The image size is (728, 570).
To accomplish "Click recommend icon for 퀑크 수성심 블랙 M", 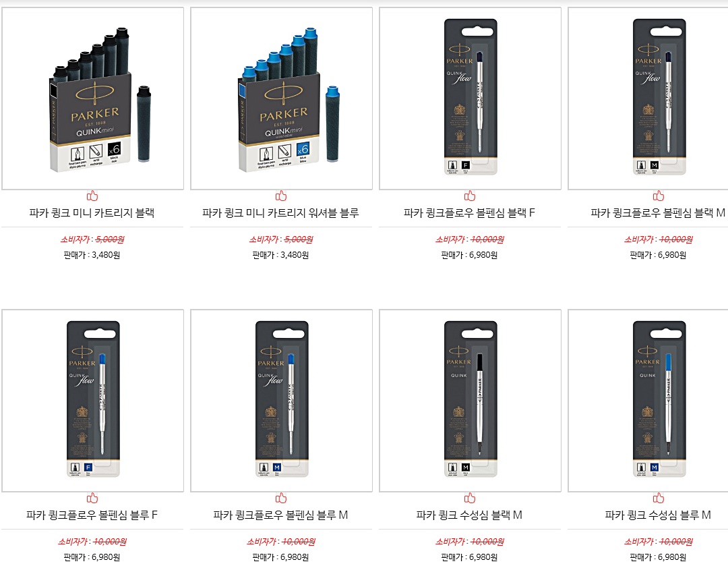I will (x=469, y=498).
